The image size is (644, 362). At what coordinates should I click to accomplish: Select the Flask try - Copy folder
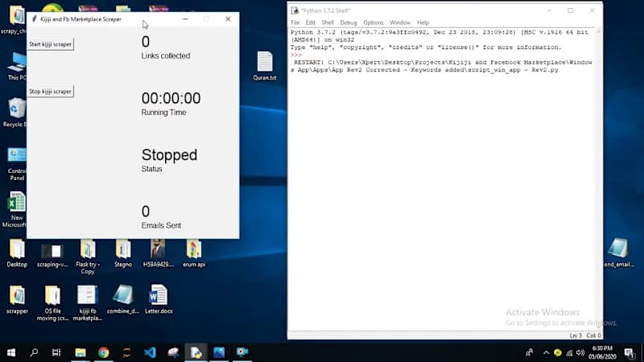88,257
